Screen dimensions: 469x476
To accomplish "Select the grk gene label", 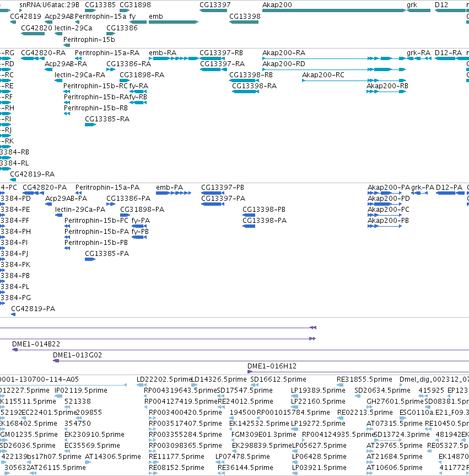I will 412,5.
